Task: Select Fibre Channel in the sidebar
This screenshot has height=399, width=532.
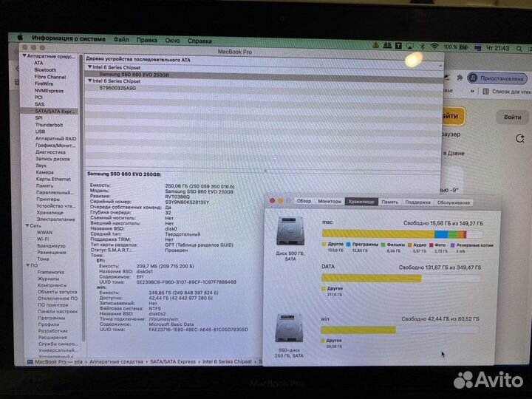Action: point(50,77)
